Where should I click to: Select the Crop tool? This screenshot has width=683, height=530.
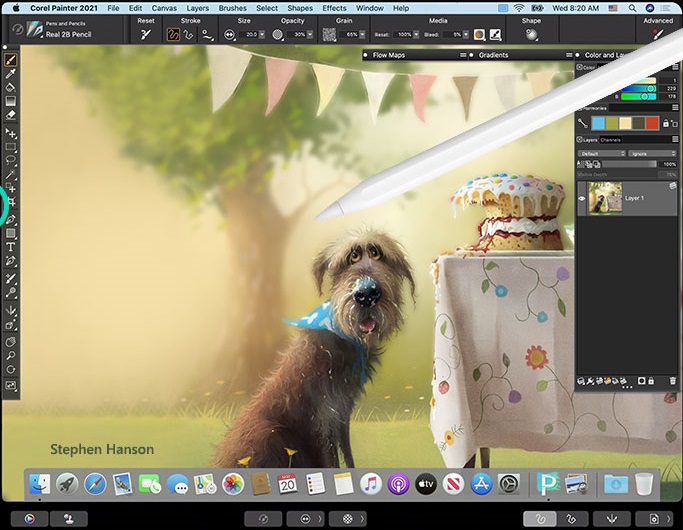coord(11,202)
